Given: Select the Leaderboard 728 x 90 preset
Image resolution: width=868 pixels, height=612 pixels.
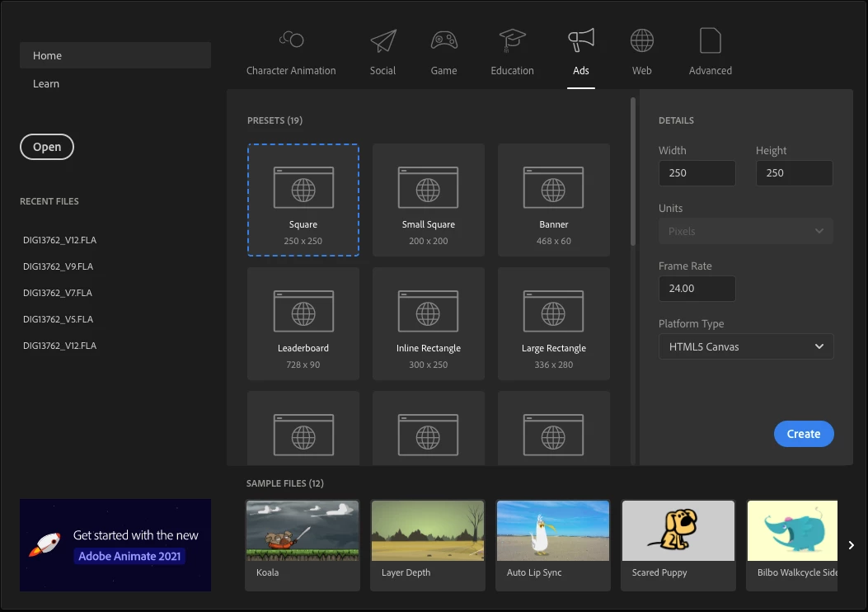Looking at the screenshot, I should (303, 323).
